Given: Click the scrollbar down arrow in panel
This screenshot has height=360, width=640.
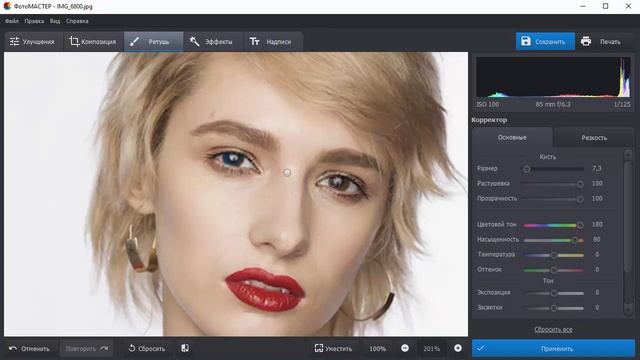Looking at the screenshot, I should [628, 311].
